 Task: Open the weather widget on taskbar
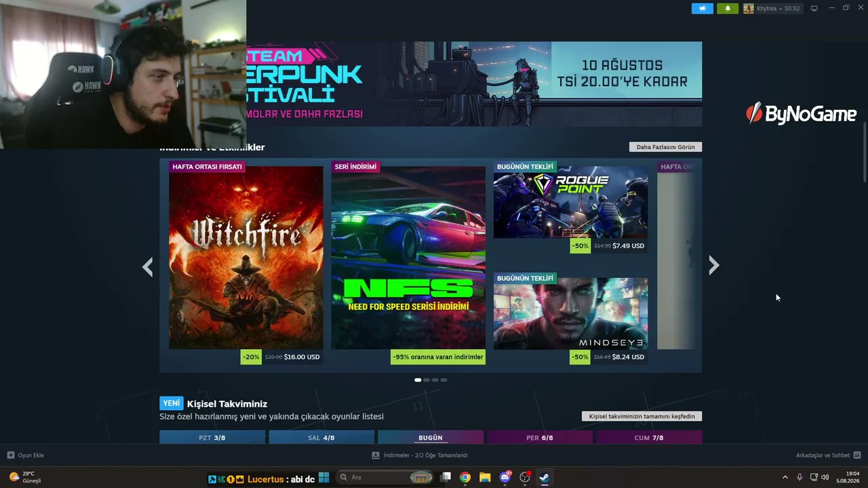(x=25, y=477)
